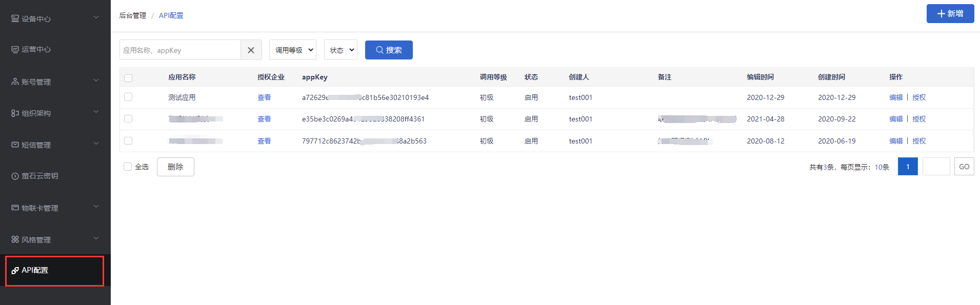The width and height of the screenshot is (980, 305).
Task: Click the 设备中心 sidebar icon
Action: [15, 18]
